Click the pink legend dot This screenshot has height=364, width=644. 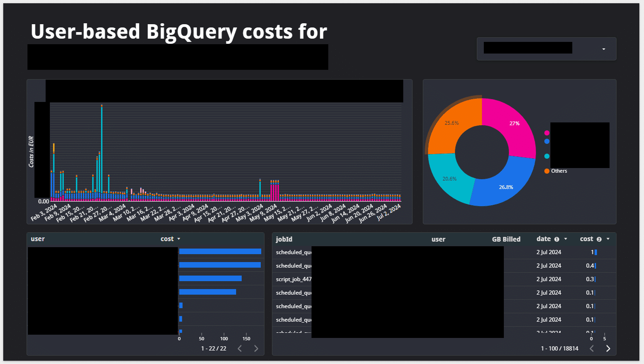coord(547,133)
